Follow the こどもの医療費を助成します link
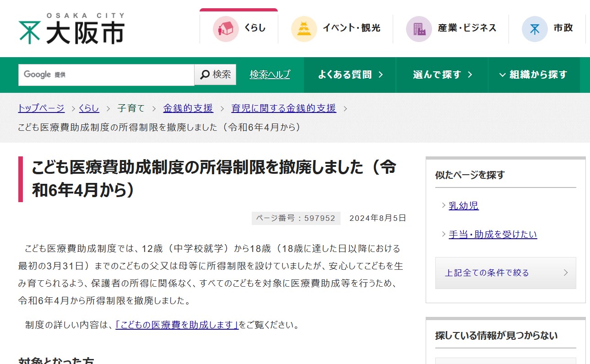The height and width of the screenshot is (364, 590). [x=177, y=325]
